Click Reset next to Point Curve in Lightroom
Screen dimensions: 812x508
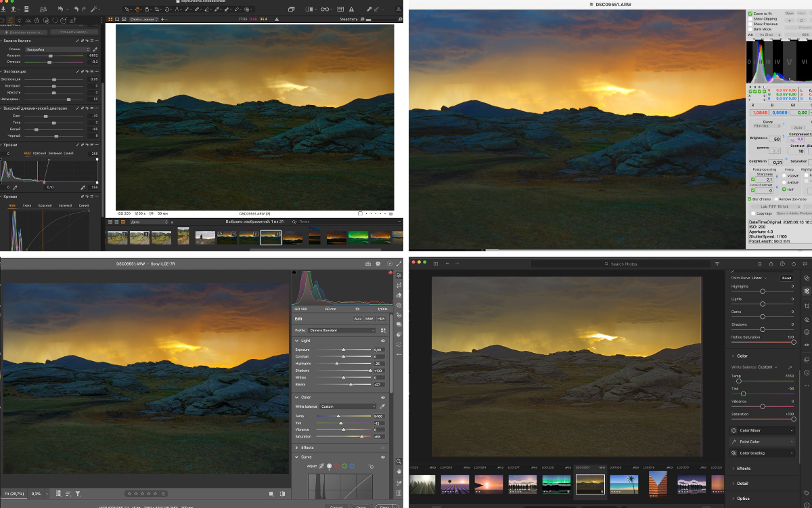tap(786, 278)
